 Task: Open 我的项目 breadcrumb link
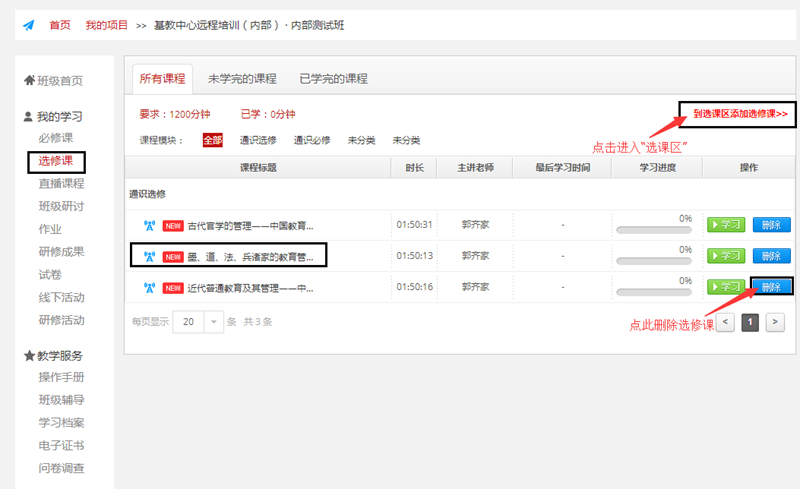(x=107, y=25)
